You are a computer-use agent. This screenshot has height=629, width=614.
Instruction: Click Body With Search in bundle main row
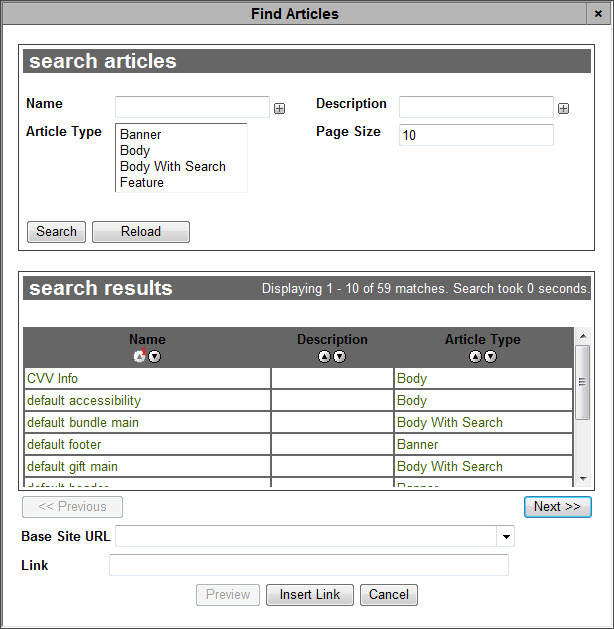click(450, 422)
